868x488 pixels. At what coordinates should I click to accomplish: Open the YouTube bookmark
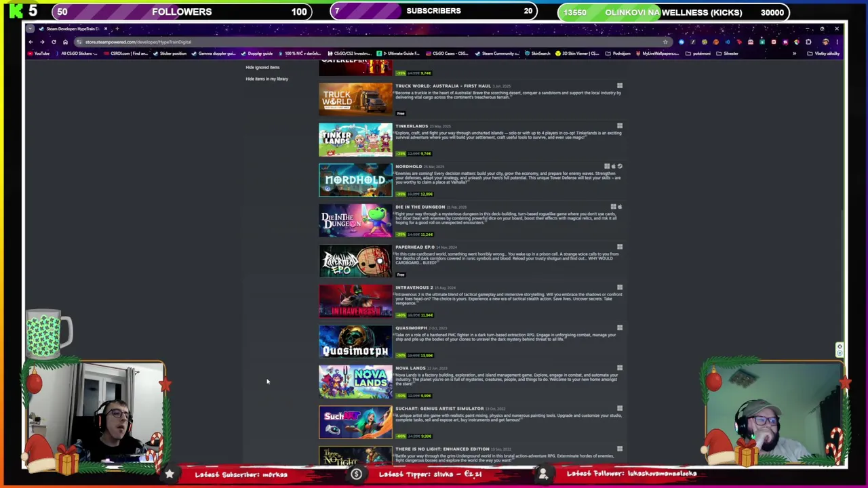click(x=39, y=54)
